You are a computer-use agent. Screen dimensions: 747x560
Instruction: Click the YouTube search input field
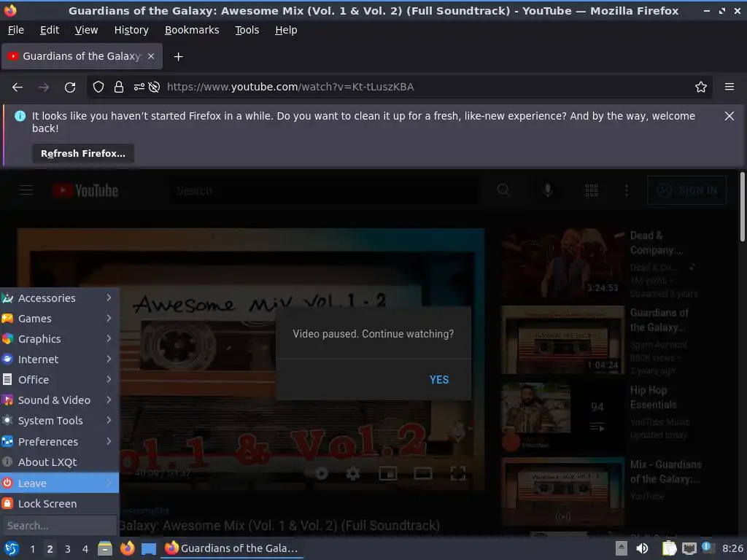pyautogui.click(x=324, y=190)
